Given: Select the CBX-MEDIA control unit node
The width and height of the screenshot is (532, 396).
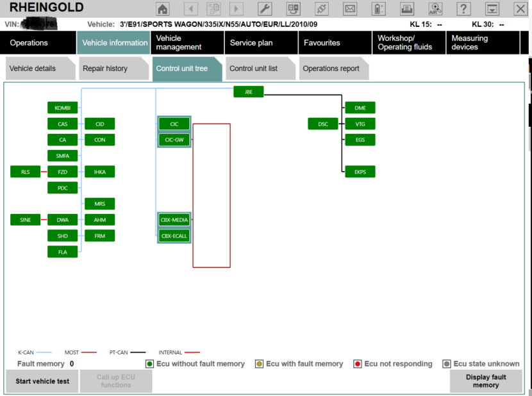Looking at the screenshot, I should coord(174,220).
